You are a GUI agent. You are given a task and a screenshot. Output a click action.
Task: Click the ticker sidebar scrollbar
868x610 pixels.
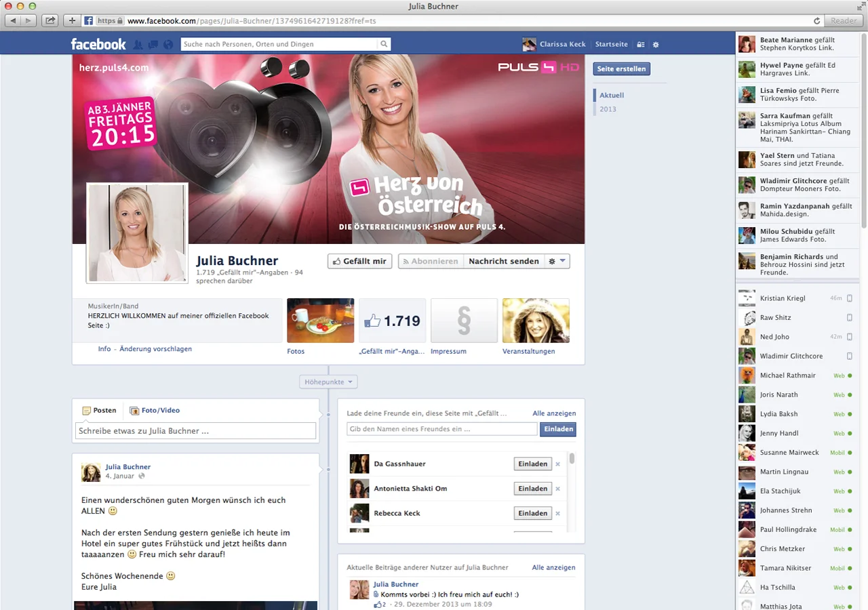[863, 131]
